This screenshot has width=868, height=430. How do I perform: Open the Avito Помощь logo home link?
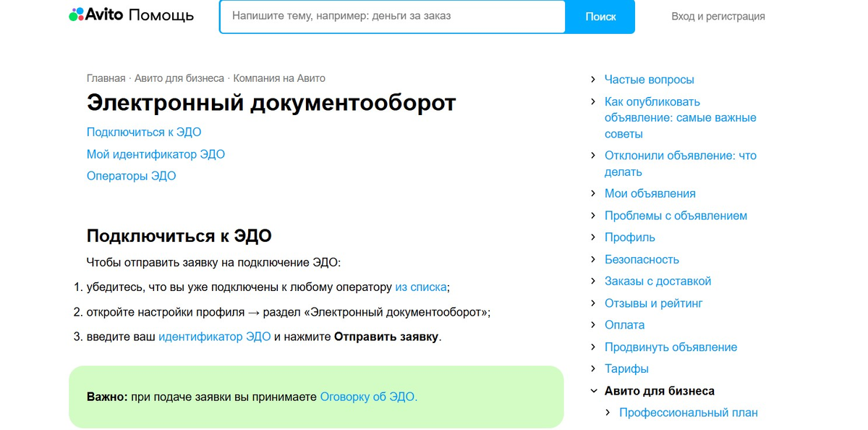click(131, 15)
